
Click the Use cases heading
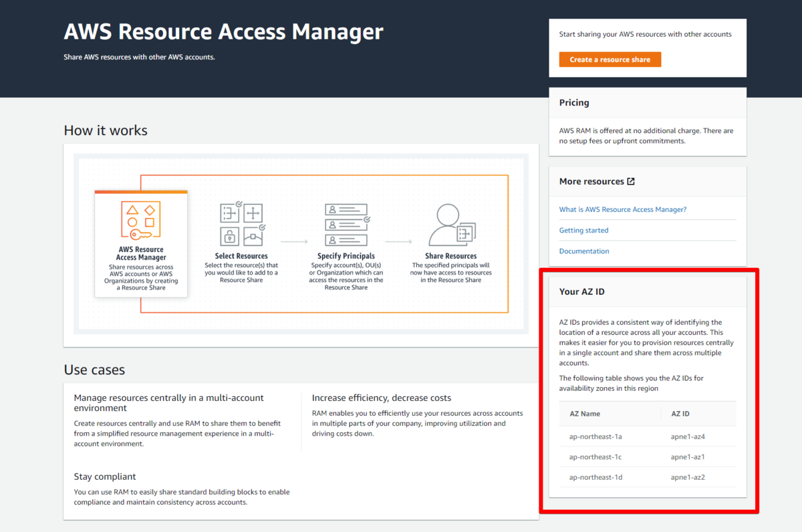94,370
